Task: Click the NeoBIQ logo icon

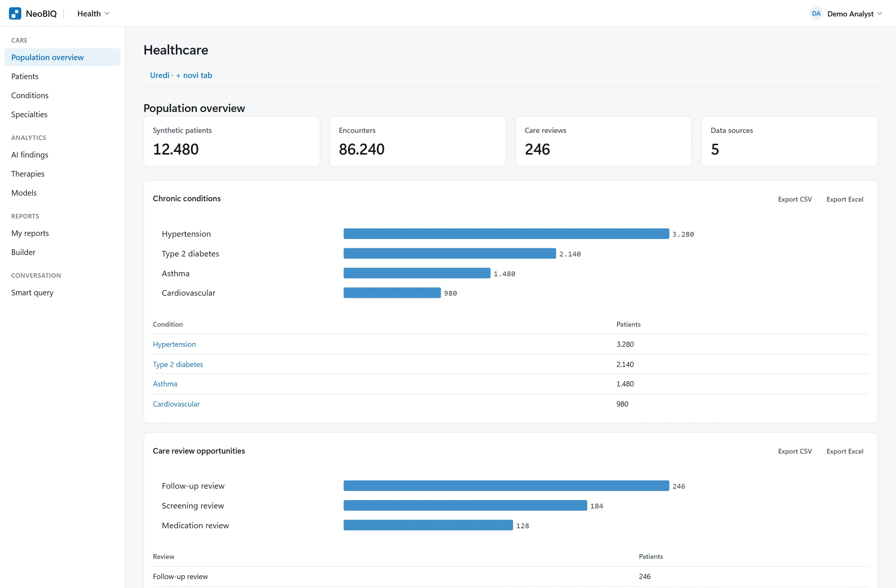Action: click(x=15, y=13)
